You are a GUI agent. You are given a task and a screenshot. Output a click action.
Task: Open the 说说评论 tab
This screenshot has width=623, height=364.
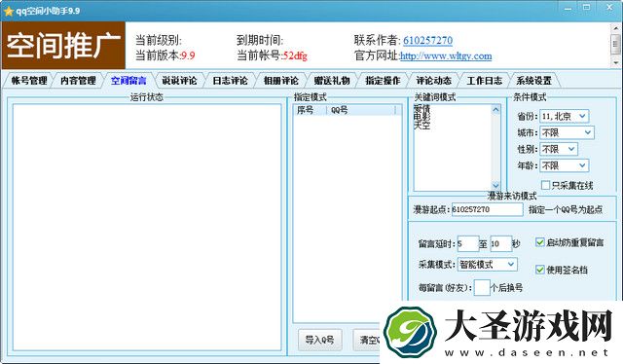(x=179, y=81)
